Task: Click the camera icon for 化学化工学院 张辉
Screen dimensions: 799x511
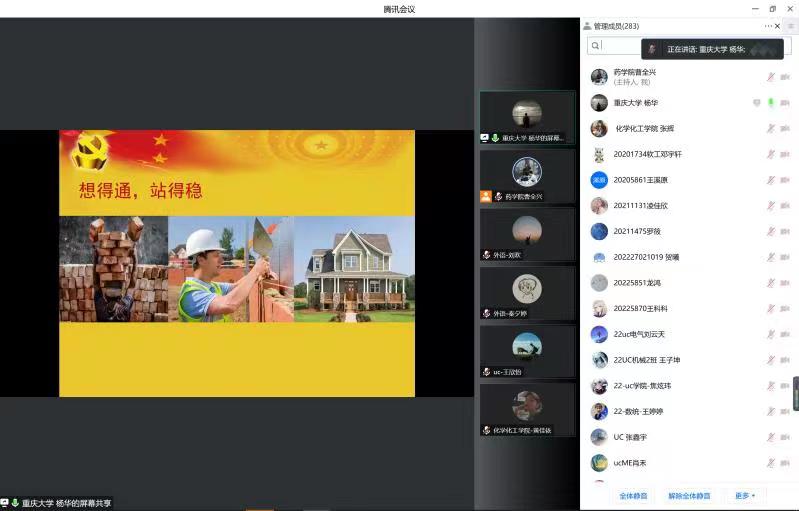Action: tap(784, 128)
